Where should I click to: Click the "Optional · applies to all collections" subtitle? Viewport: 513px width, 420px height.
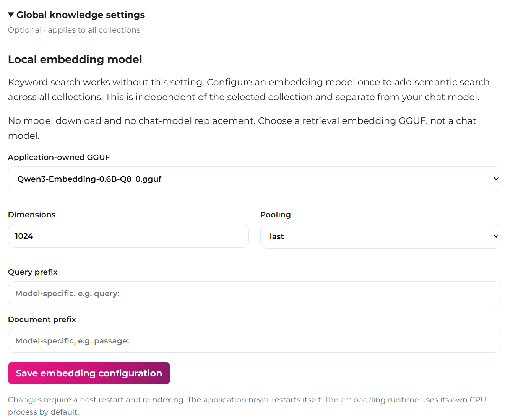point(74,30)
